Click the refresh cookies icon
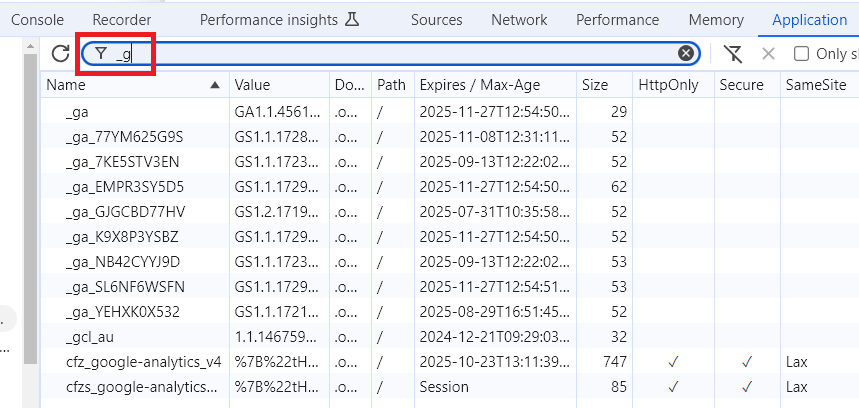 60,54
